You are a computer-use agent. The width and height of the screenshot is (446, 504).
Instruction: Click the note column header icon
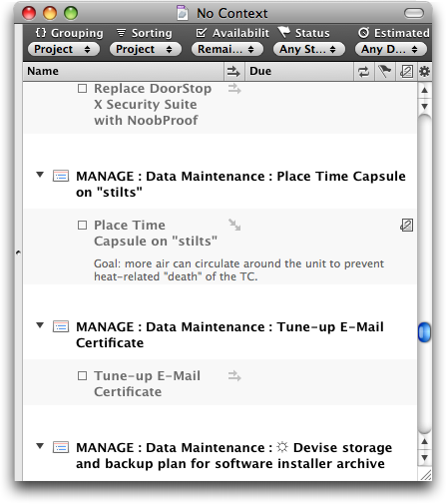(x=406, y=71)
